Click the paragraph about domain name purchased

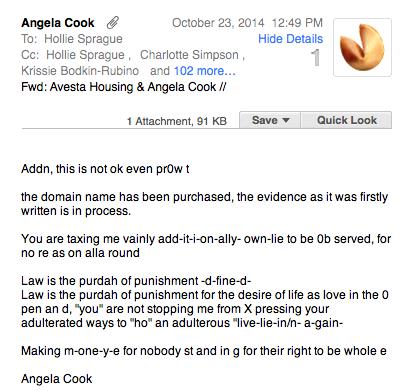point(204,204)
